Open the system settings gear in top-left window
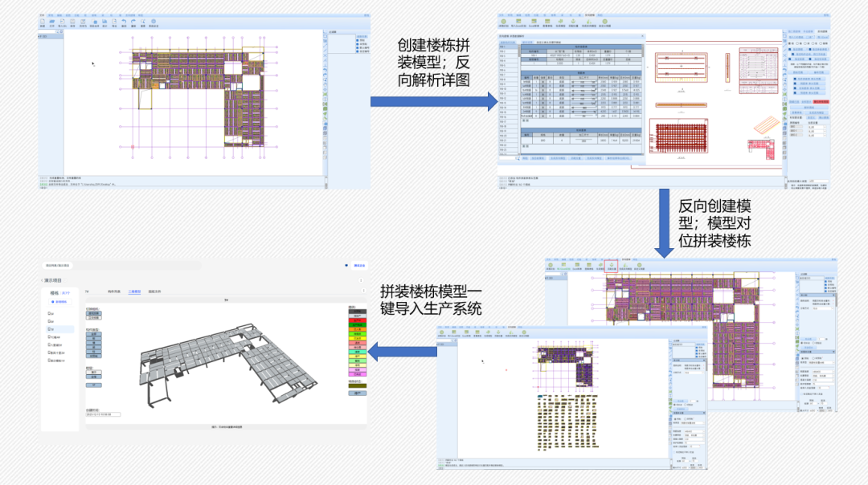The image size is (868, 485). click(153, 22)
